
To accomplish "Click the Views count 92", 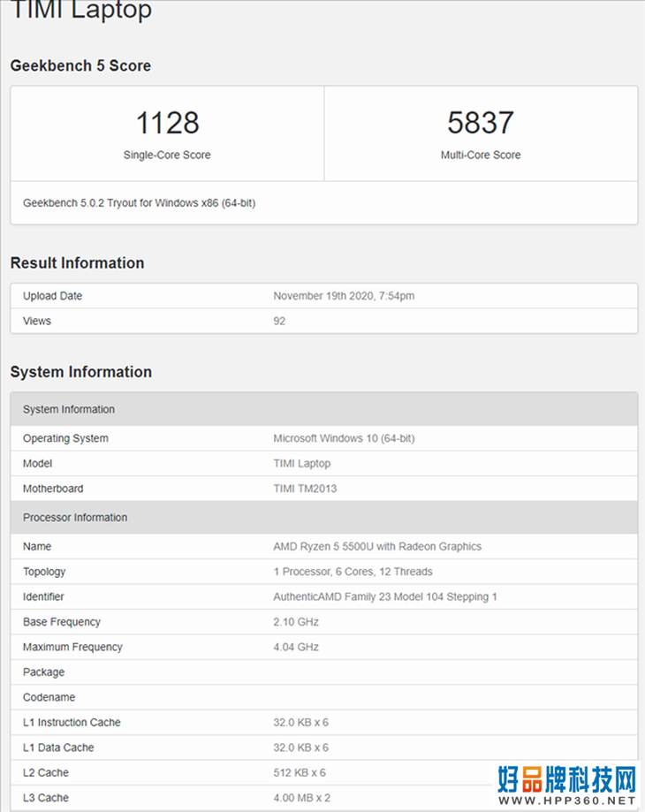I will [x=279, y=321].
